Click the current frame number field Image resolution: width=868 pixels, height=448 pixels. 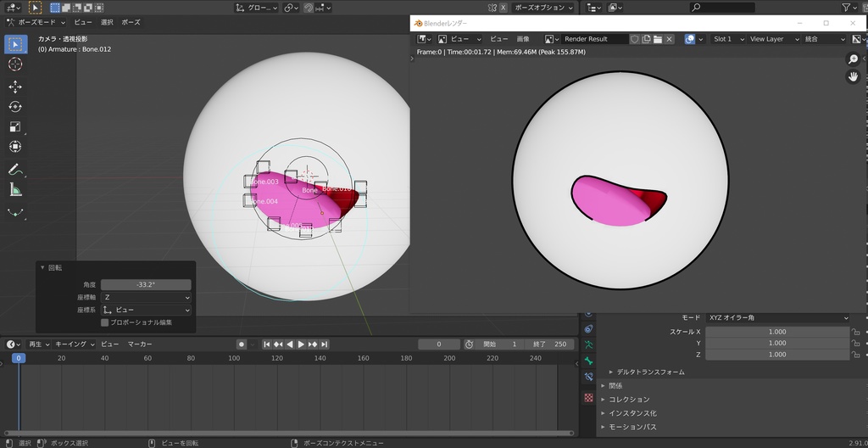(x=439, y=344)
